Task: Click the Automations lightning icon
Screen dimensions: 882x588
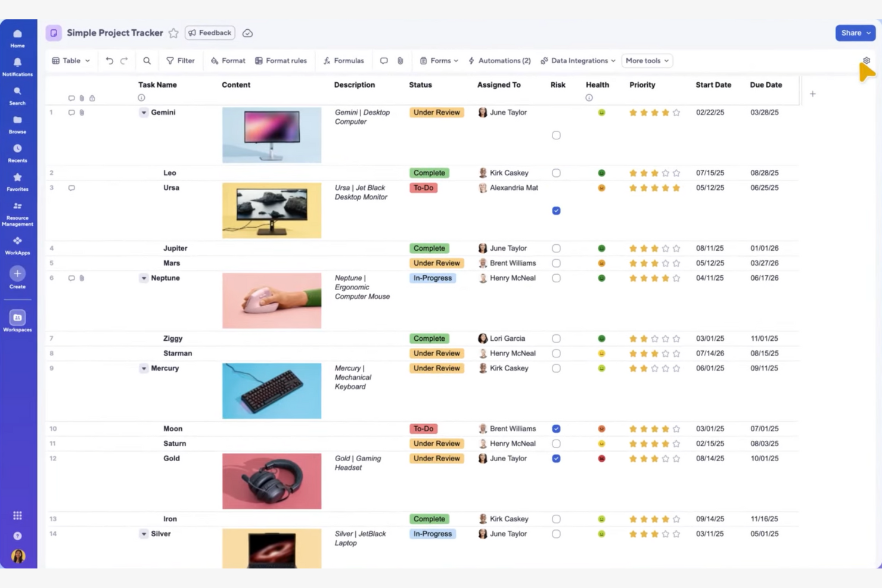Action: [471, 60]
